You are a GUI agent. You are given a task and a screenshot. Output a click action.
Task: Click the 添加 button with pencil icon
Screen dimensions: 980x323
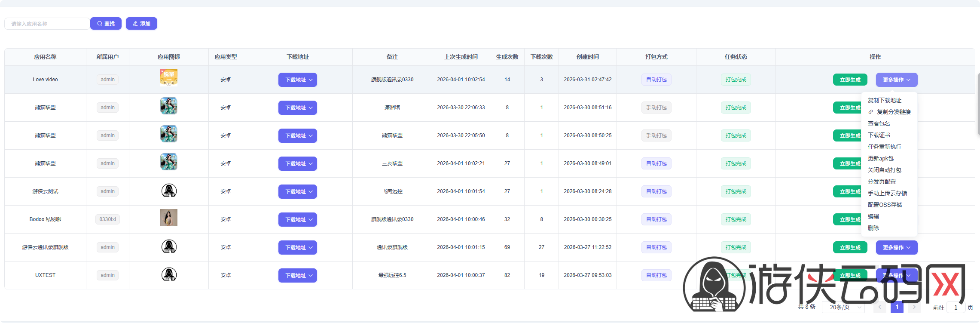[141, 24]
